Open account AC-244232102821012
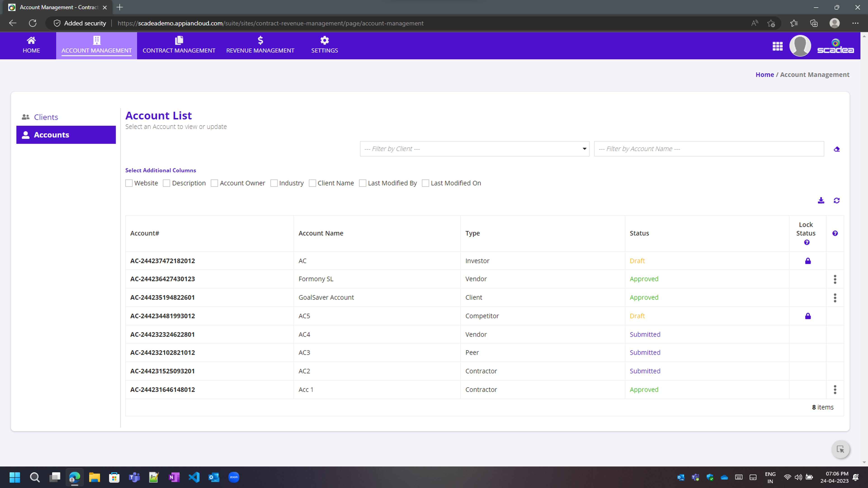868x488 pixels. (163, 353)
